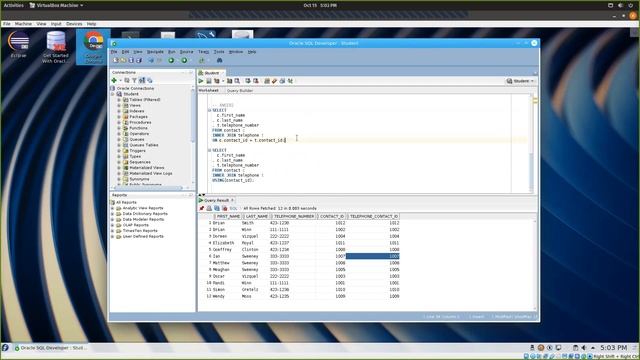The width and height of the screenshot is (640, 360).
Task: Click the TELEPHONE_NUMBER column header
Action: [x=293, y=216]
